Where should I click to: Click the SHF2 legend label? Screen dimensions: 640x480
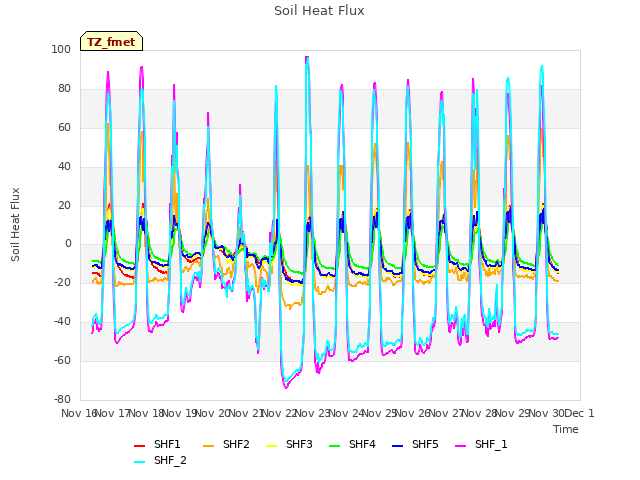(236, 444)
